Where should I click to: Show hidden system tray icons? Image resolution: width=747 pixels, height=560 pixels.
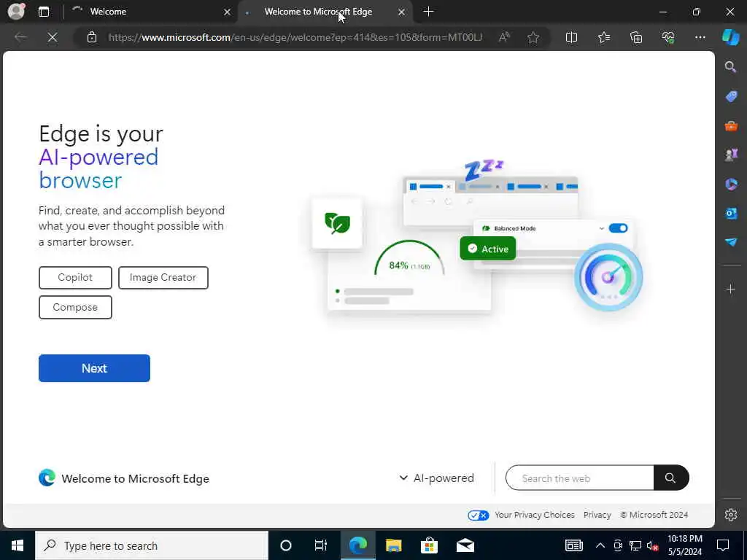click(x=600, y=545)
